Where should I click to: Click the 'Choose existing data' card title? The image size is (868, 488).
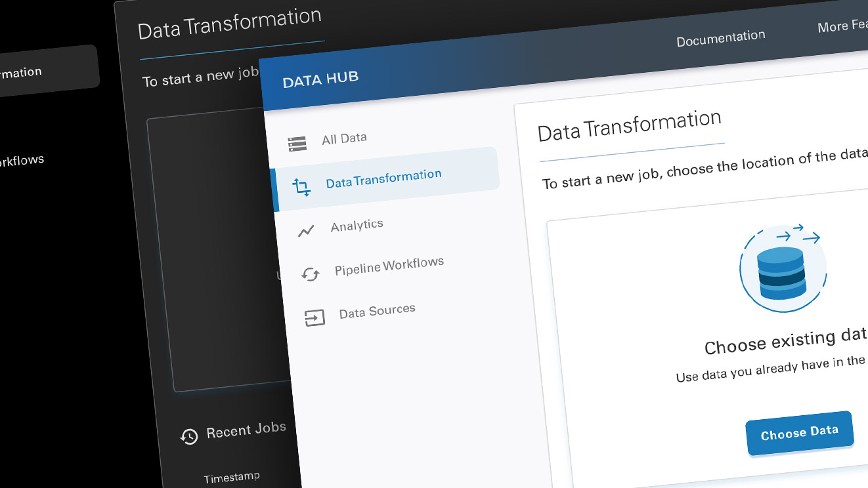[x=786, y=342]
